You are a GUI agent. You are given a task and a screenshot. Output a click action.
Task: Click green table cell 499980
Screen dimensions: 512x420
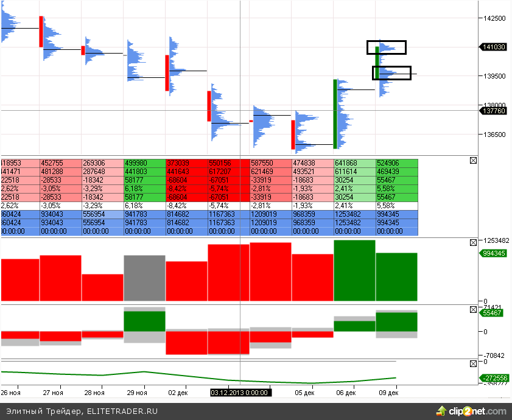coord(145,163)
